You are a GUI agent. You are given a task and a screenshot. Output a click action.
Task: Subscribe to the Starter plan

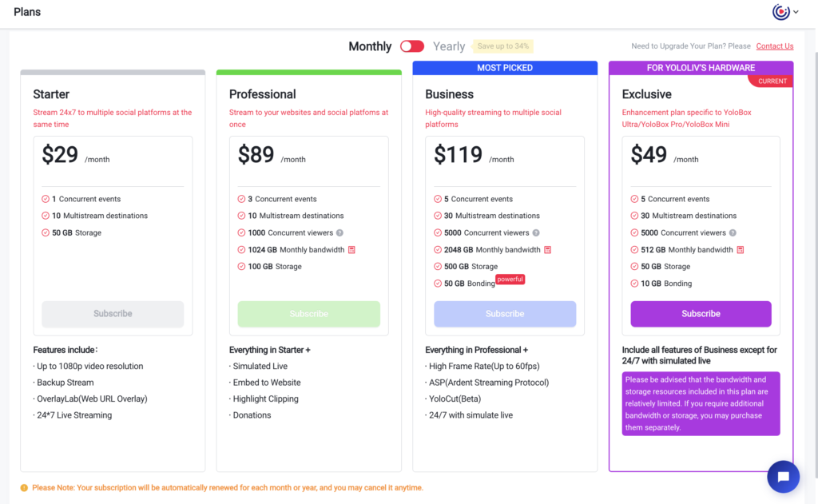(113, 314)
